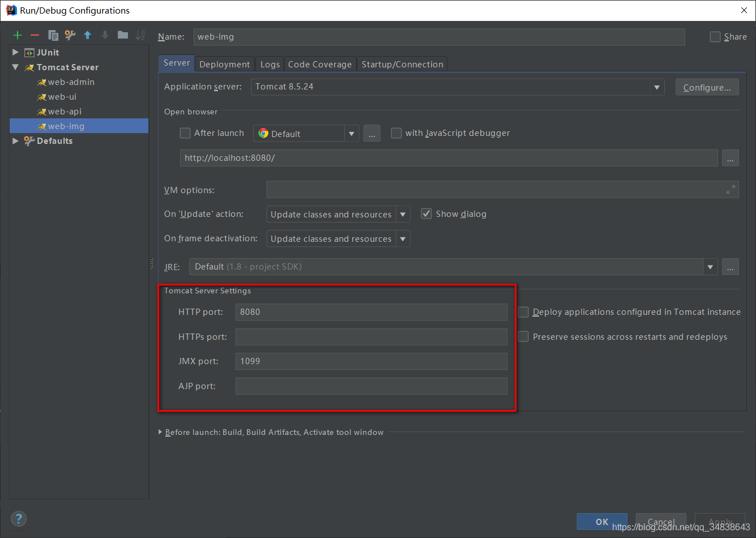Close the Run/Debug Configurations dialog
Screen dimensions: 756x538
click(x=744, y=10)
